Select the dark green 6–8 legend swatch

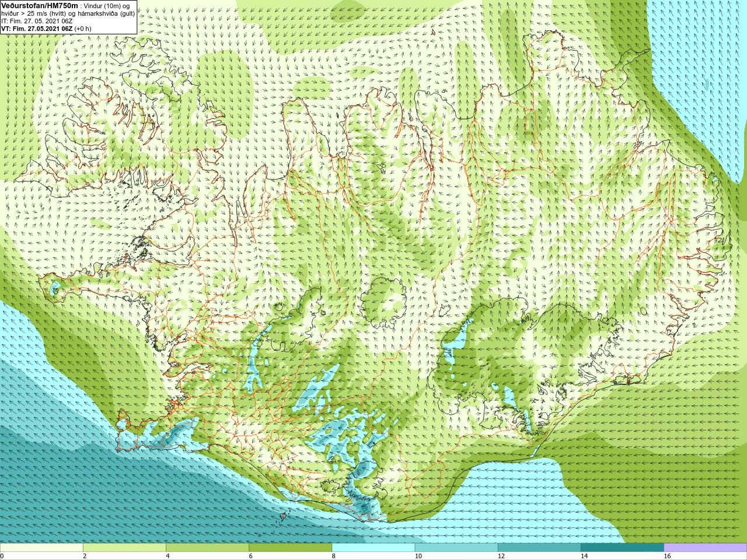click(x=290, y=548)
